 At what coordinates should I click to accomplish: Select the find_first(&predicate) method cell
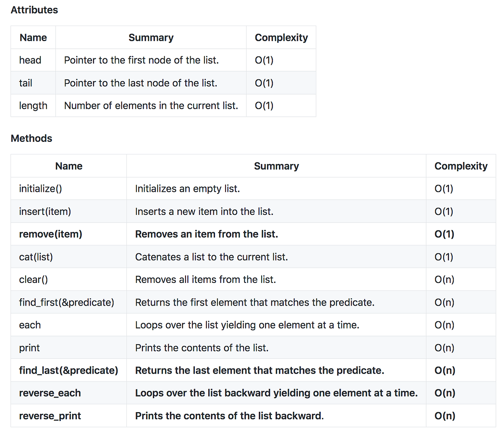coord(66,302)
